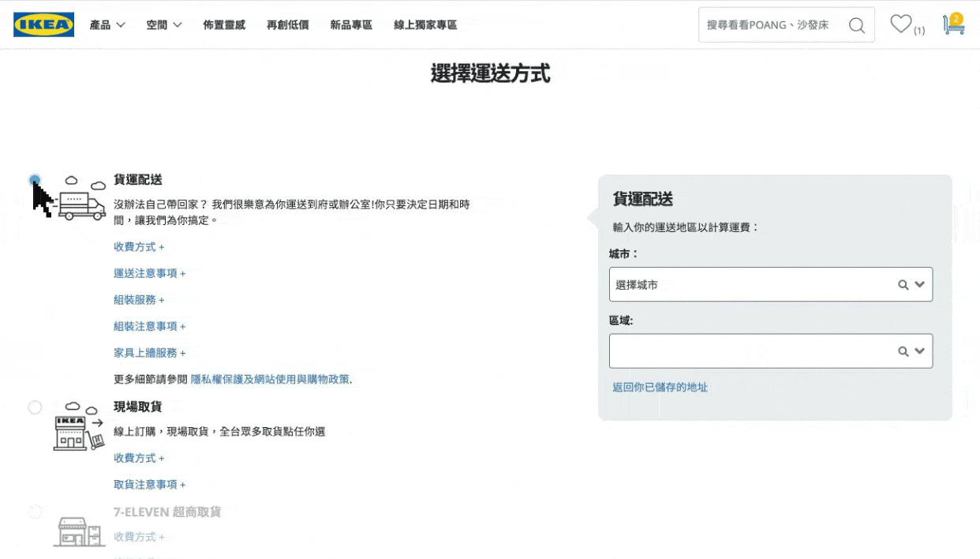Open the shopping cart icon

coord(953,25)
